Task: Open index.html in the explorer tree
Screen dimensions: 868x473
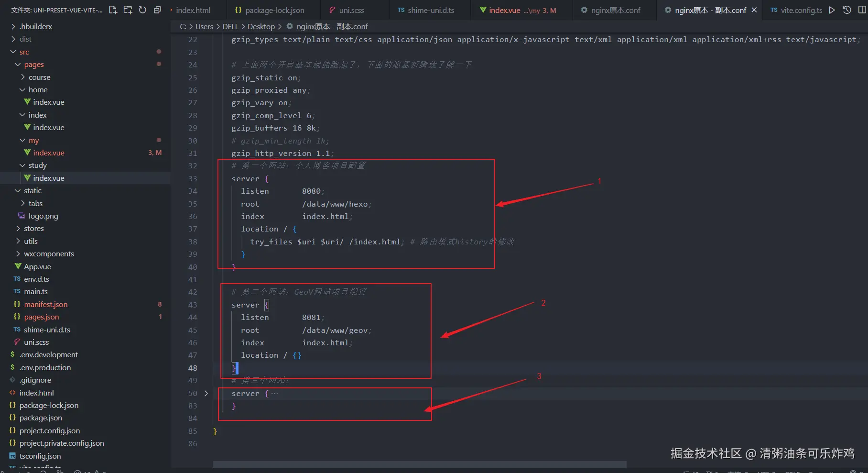Action: click(36, 393)
